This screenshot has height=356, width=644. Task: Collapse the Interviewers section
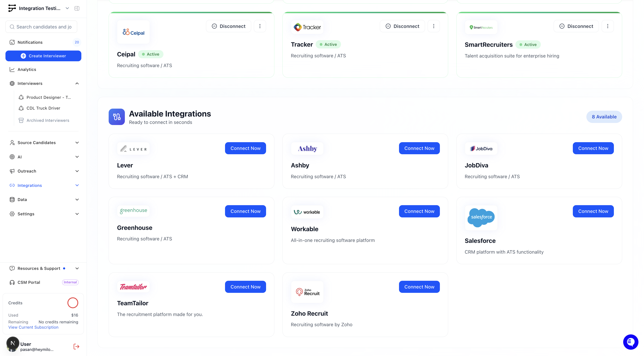coord(77,83)
